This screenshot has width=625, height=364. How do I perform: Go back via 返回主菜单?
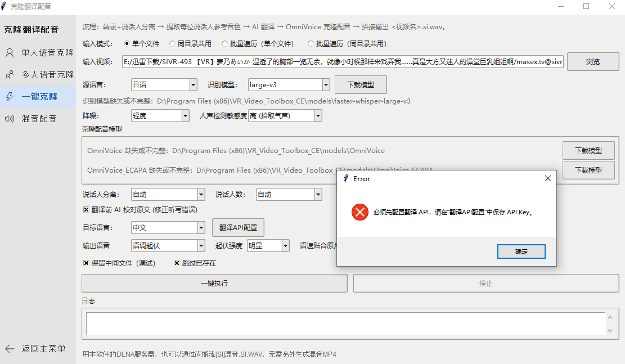tap(38, 349)
